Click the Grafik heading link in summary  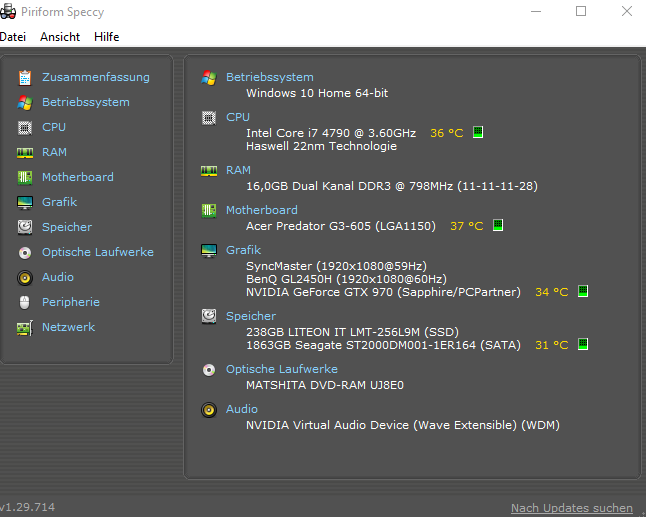243,250
